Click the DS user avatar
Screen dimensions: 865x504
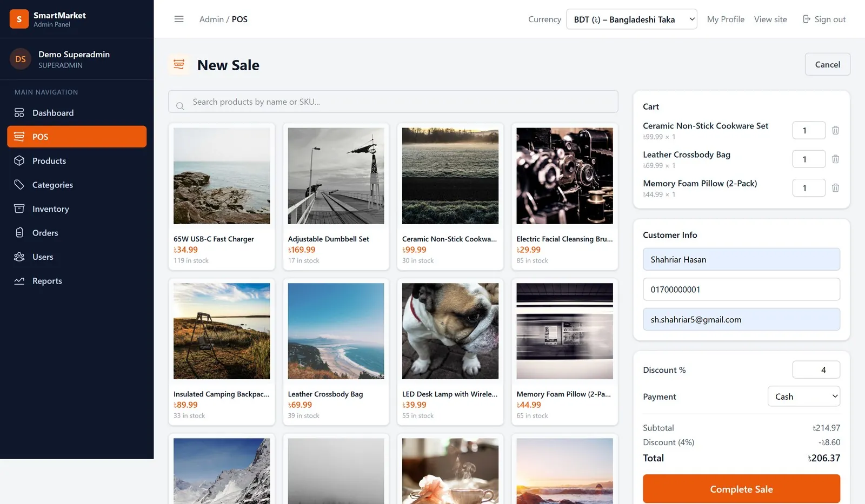click(21, 59)
